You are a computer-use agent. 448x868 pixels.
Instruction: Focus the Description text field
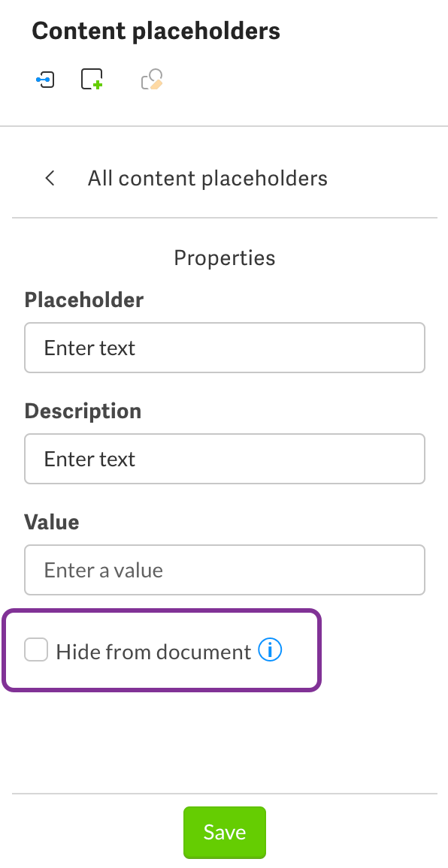(x=225, y=459)
